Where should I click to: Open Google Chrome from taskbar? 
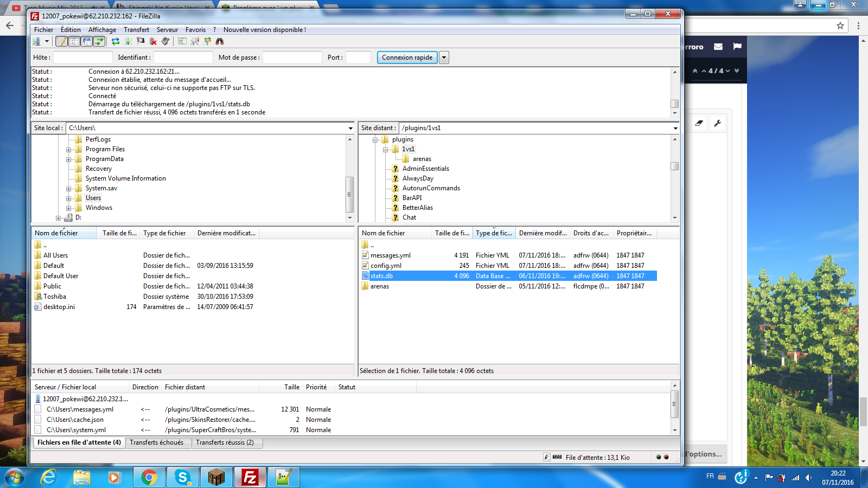149,477
